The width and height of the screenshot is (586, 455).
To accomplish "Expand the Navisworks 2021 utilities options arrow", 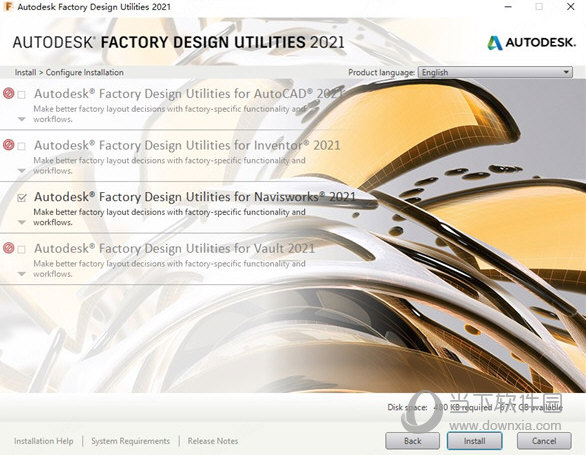I will (22, 222).
